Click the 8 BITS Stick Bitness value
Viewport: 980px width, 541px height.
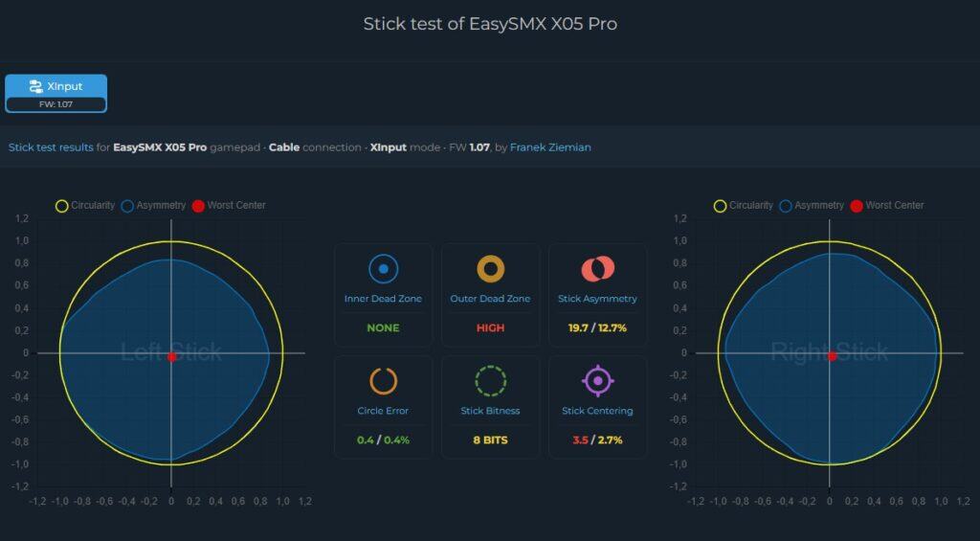(x=490, y=440)
